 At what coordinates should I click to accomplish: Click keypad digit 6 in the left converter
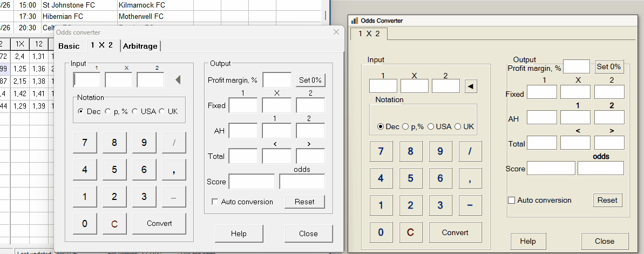tap(144, 169)
